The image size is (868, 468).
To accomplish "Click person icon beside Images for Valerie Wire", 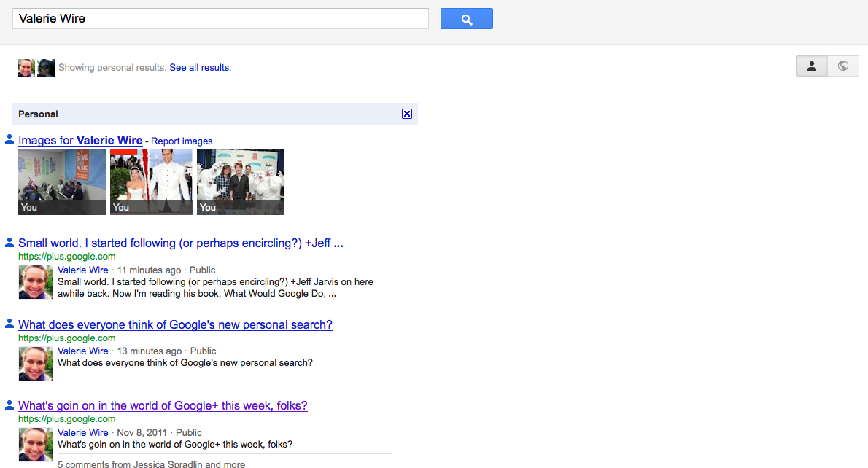I will [x=9, y=139].
